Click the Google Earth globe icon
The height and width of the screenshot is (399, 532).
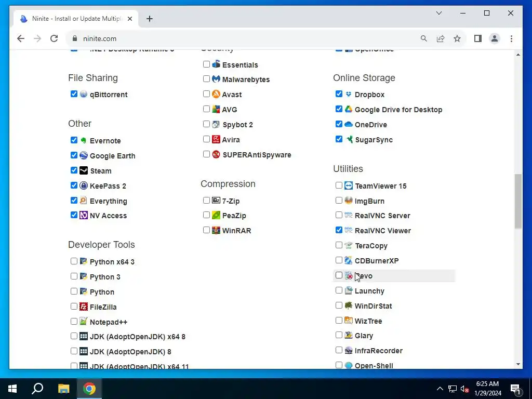point(84,155)
